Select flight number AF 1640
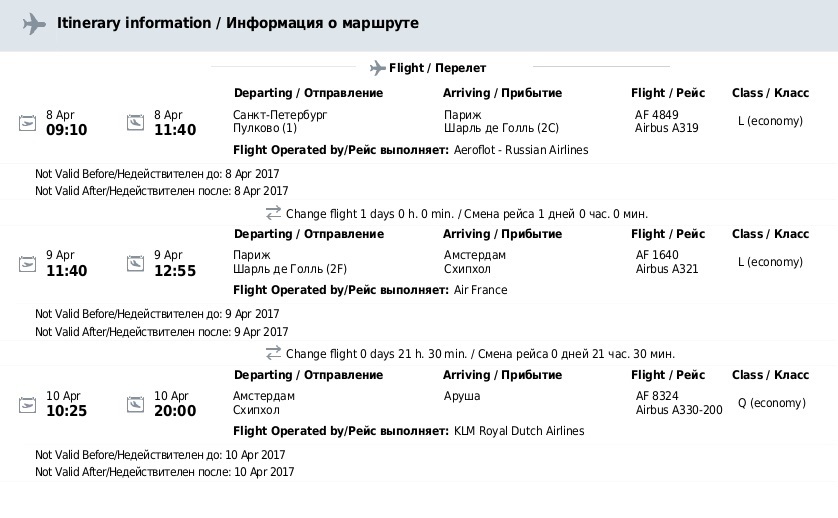 657,255
